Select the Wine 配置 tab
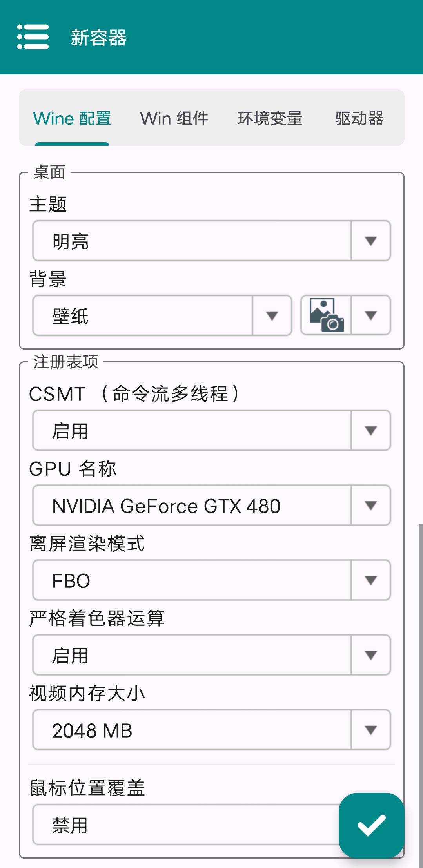423x868 pixels. pyautogui.click(x=72, y=118)
